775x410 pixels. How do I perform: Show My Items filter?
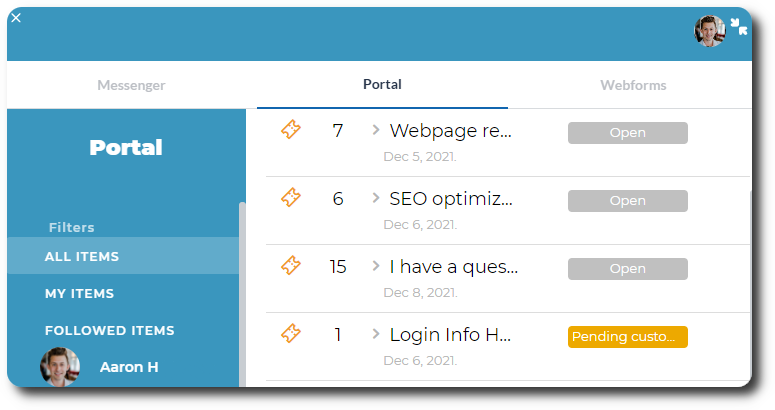click(79, 294)
